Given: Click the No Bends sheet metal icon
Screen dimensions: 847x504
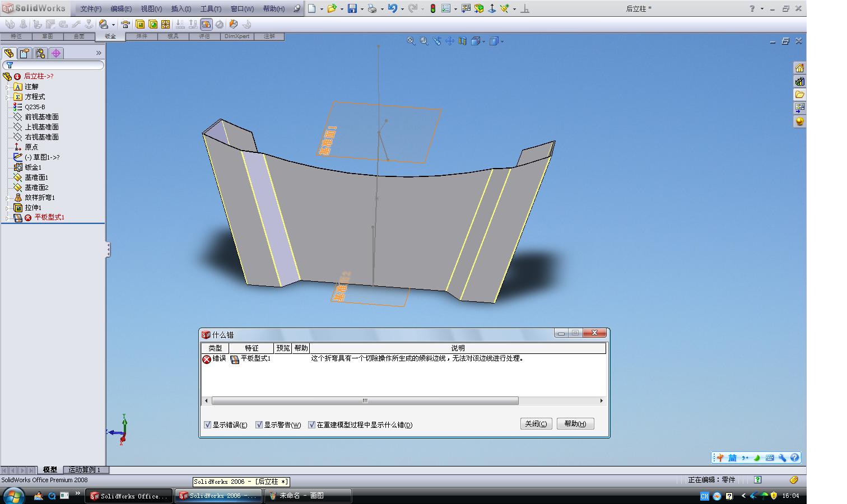Looking at the screenshot, I should 220,24.
